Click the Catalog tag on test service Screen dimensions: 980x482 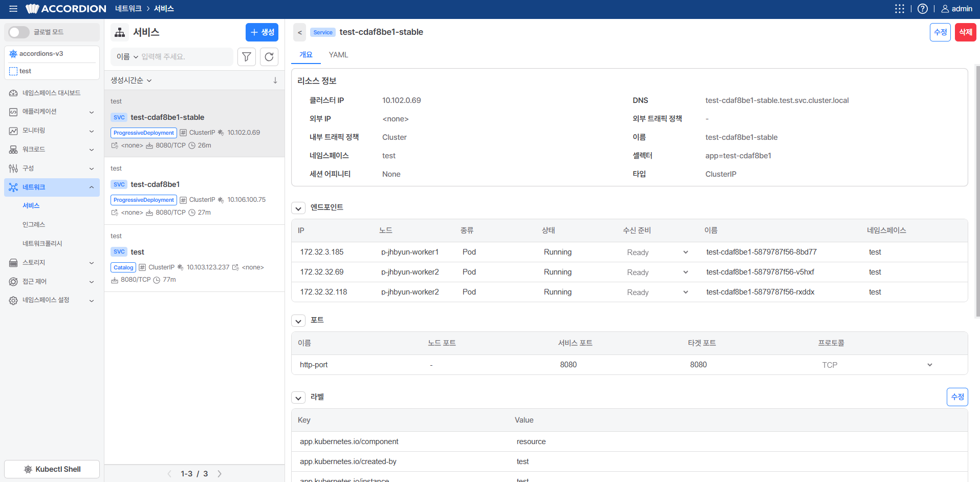coord(123,267)
